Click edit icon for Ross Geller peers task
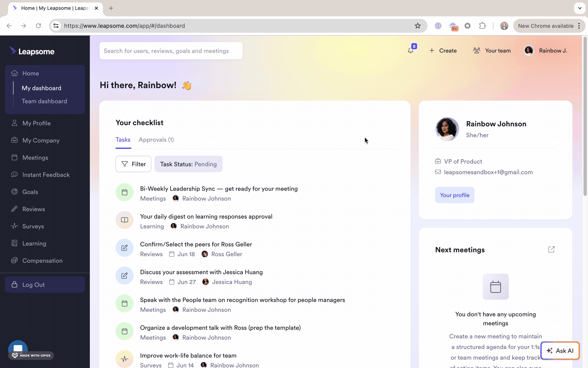The width and height of the screenshot is (588, 368). pos(124,248)
